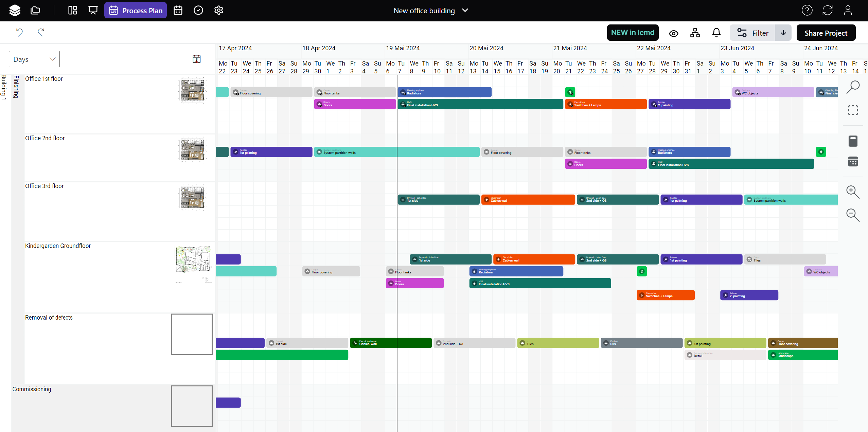Zoom in on the timeline
Viewport: 868px width, 432px height.
pyautogui.click(x=853, y=192)
